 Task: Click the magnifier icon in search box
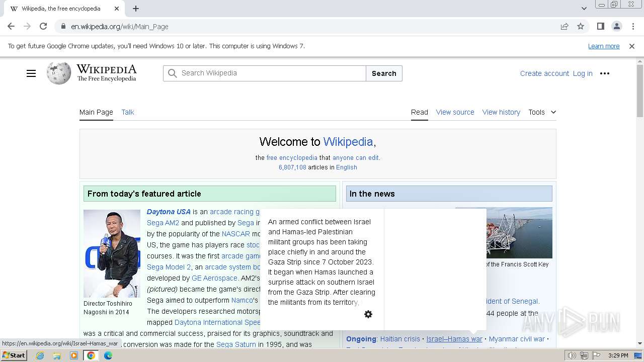click(172, 73)
